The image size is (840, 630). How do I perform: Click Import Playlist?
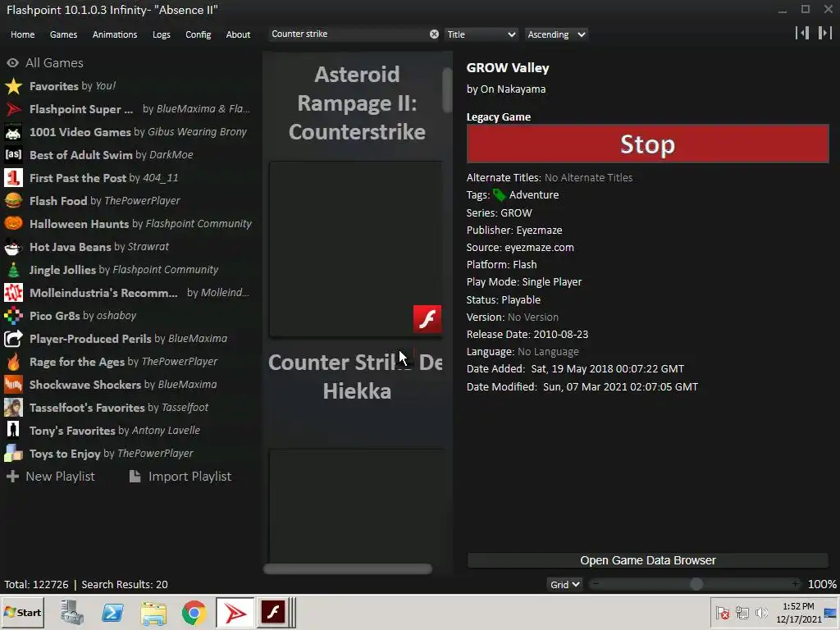tap(181, 477)
